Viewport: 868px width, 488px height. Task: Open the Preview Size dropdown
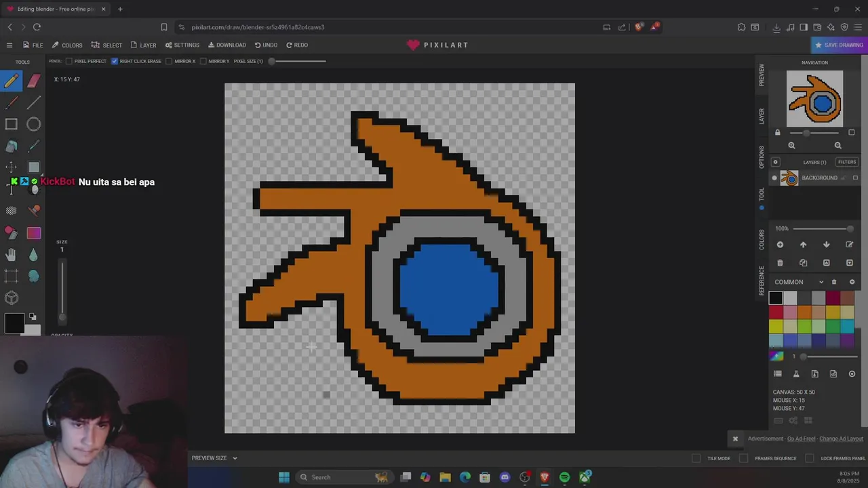214,458
